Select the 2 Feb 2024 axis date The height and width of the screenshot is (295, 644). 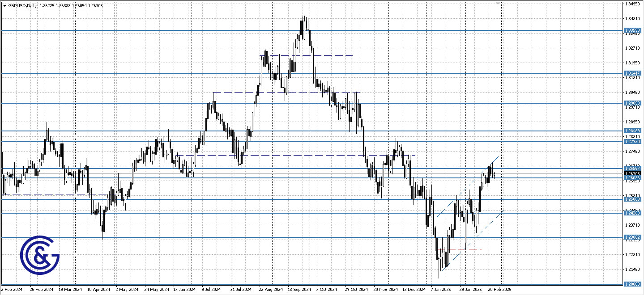click(x=11, y=289)
